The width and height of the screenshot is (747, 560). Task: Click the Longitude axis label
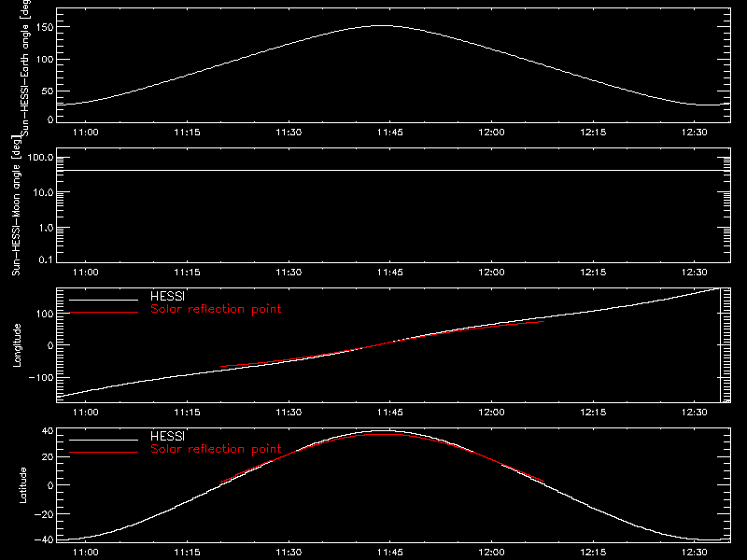(17, 345)
